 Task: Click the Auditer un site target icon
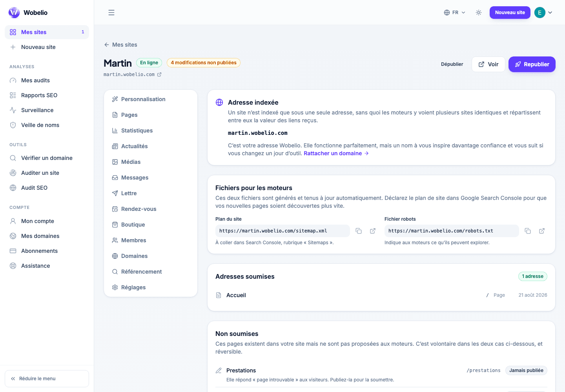coord(13,173)
